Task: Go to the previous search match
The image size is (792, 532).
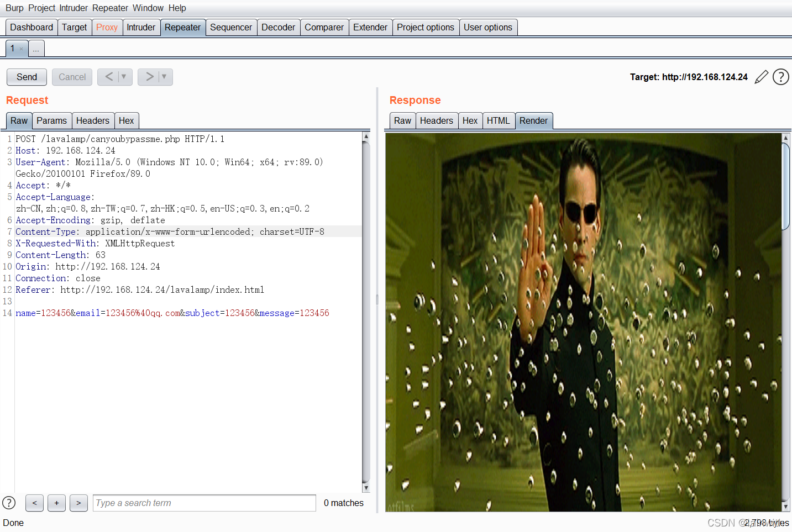Action: click(x=34, y=503)
